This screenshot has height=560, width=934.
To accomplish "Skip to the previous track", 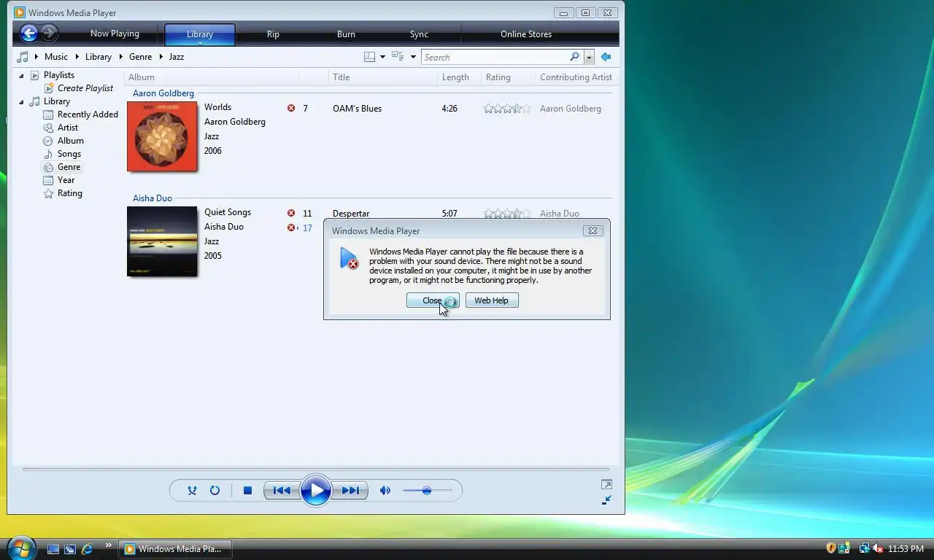I will [x=282, y=491].
